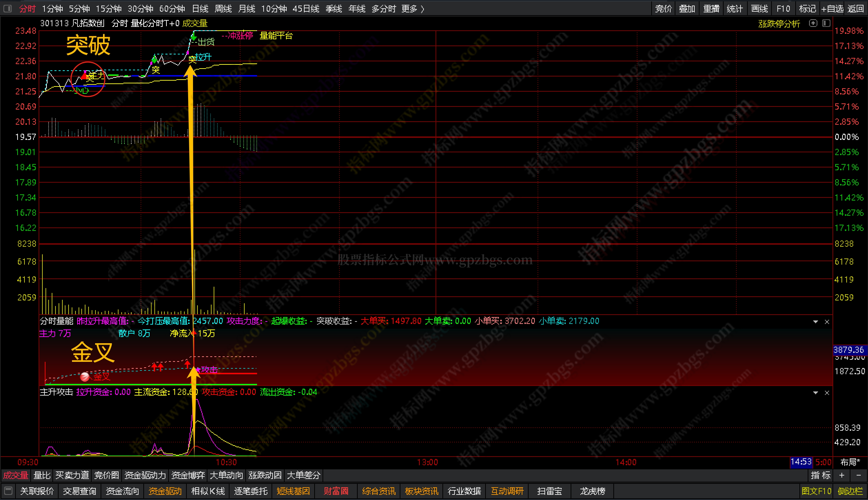Add stock via +自选 button
Image resolution: width=868 pixels, height=500 pixels.
832,9
